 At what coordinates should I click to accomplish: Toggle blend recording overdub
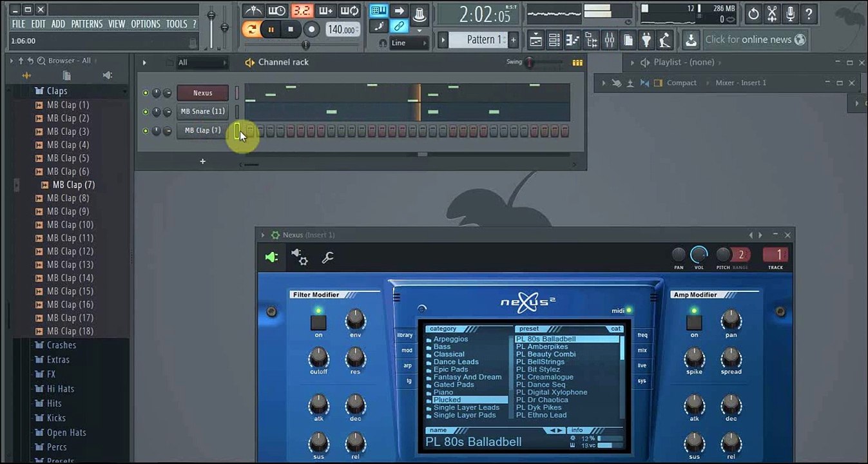click(325, 11)
